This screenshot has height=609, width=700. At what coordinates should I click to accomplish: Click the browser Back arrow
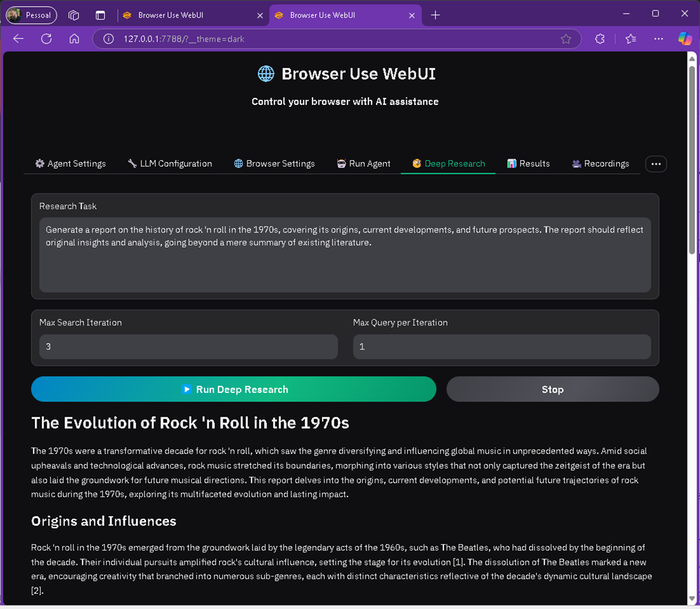coord(19,39)
